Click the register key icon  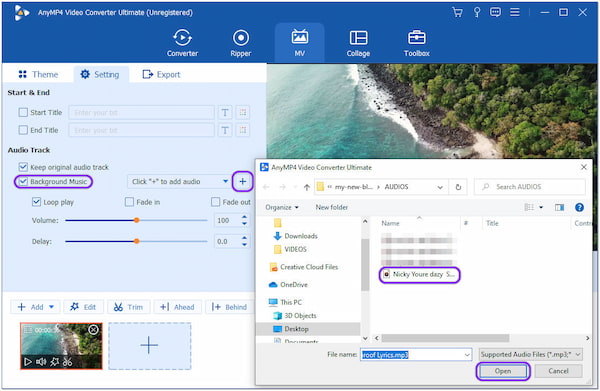tap(477, 13)
